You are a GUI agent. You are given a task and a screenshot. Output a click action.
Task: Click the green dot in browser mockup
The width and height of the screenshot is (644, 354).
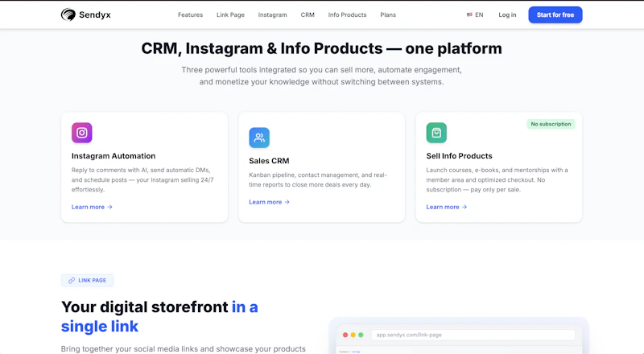(361, 335)
